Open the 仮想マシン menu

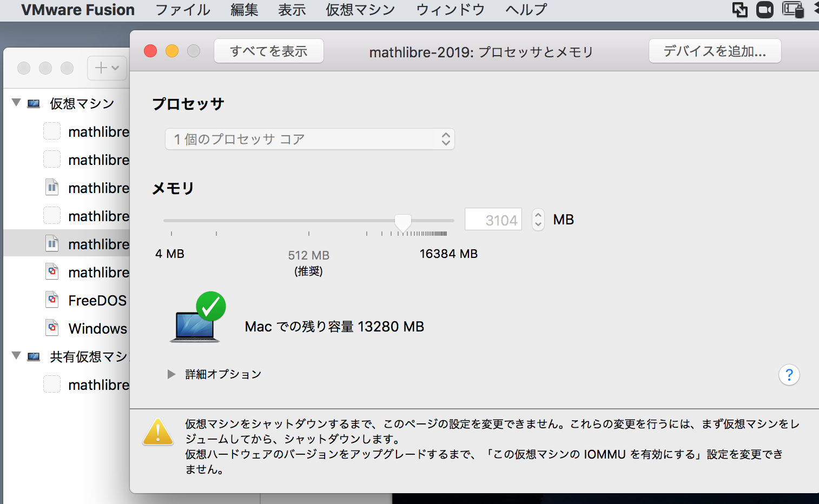pos(360,10)
